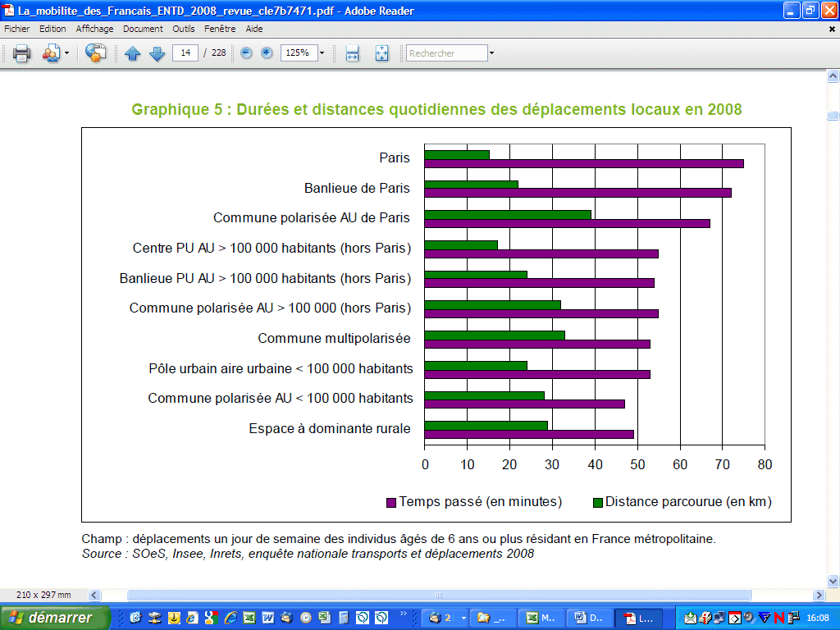Open the Outils menu
Viewport: 840px width, 630px height.
coord(184,29)
